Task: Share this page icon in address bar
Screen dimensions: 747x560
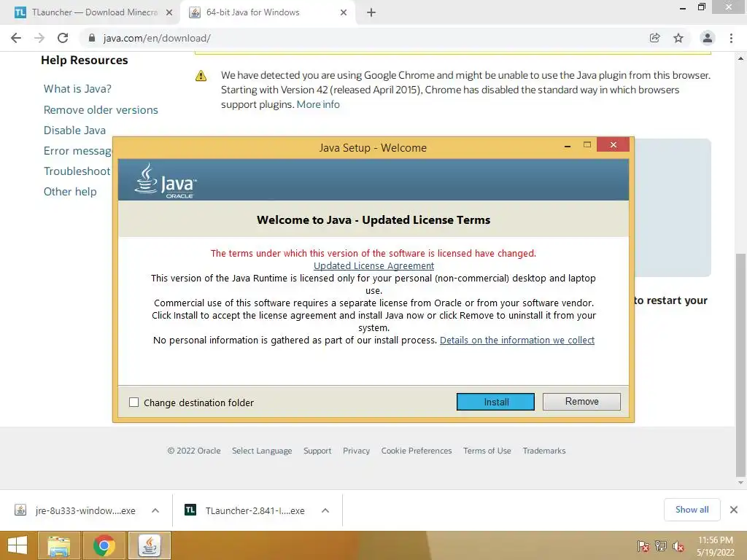Action: (654, 38)
